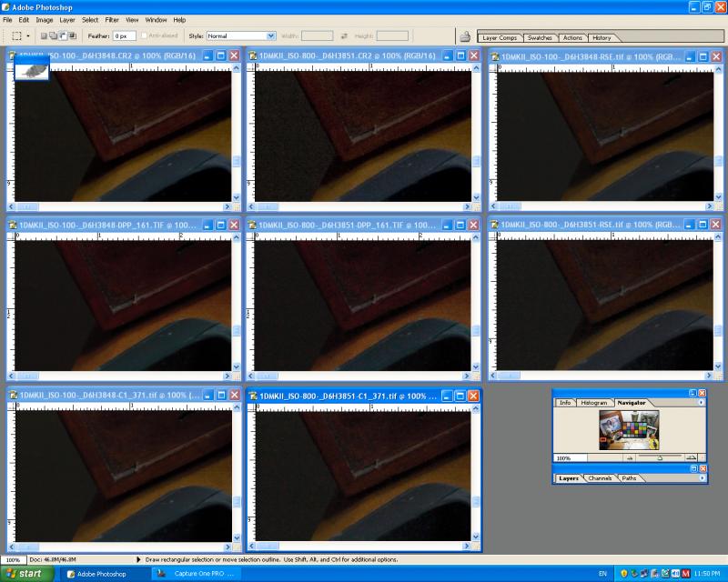The image size is (728, 582).
Task: Choose Add to selection mode icon
Action: coord(53,35)
